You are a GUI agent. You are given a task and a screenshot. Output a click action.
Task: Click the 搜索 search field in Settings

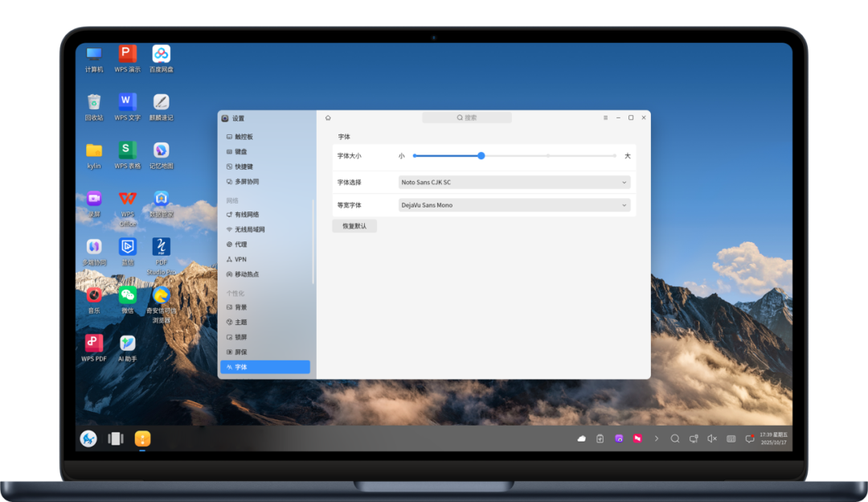point(467,118)
